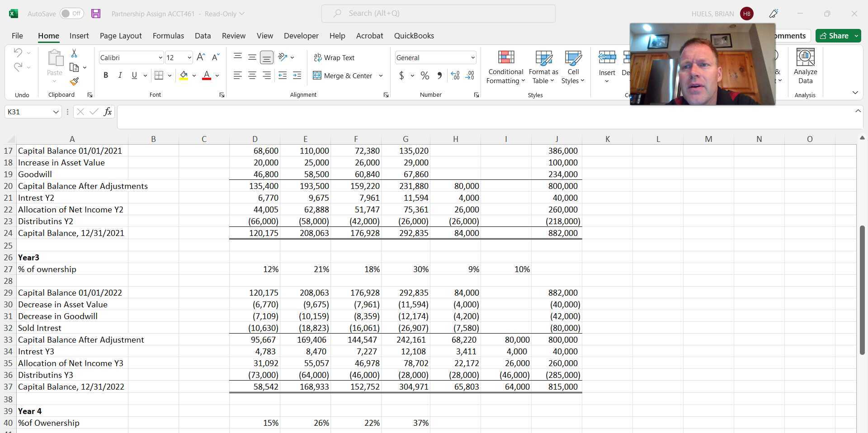The width and height of the screenshot is (868, 433).
Task: Click Insert Function fx icon
Action: click(108, 112)
